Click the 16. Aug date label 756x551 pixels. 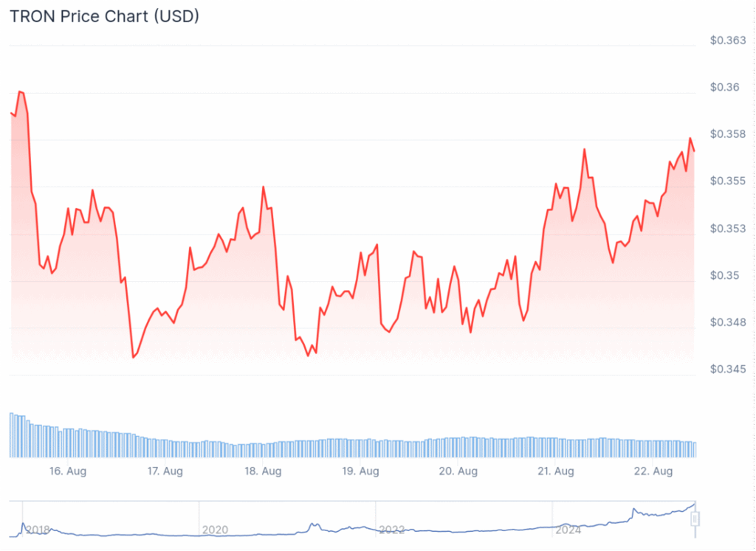(67, 471)
